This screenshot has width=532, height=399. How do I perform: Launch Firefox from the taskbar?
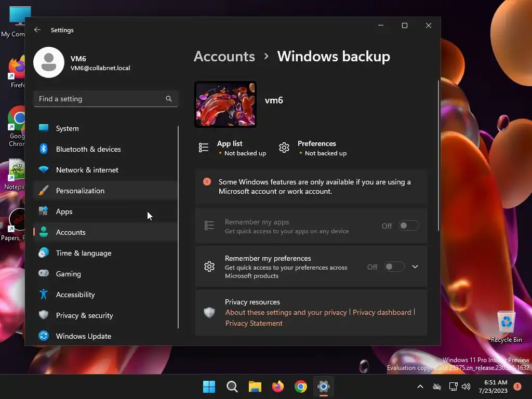[x=278, y=387]
